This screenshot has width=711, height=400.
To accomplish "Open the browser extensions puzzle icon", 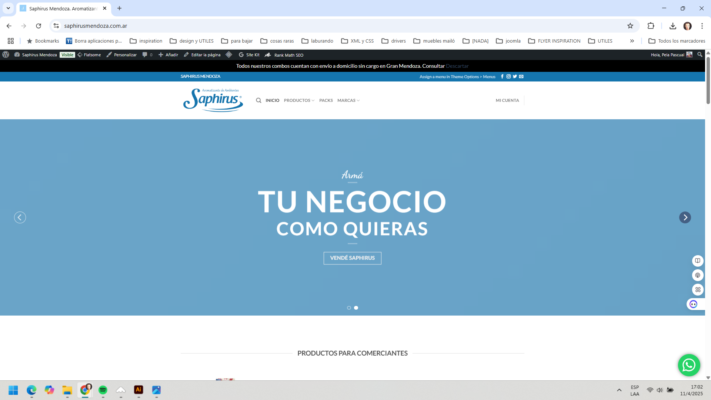I will coord(651,26).
